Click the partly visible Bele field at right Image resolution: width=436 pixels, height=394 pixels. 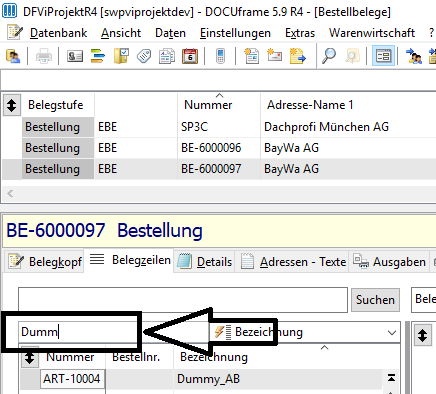click(x=424, y=299)
